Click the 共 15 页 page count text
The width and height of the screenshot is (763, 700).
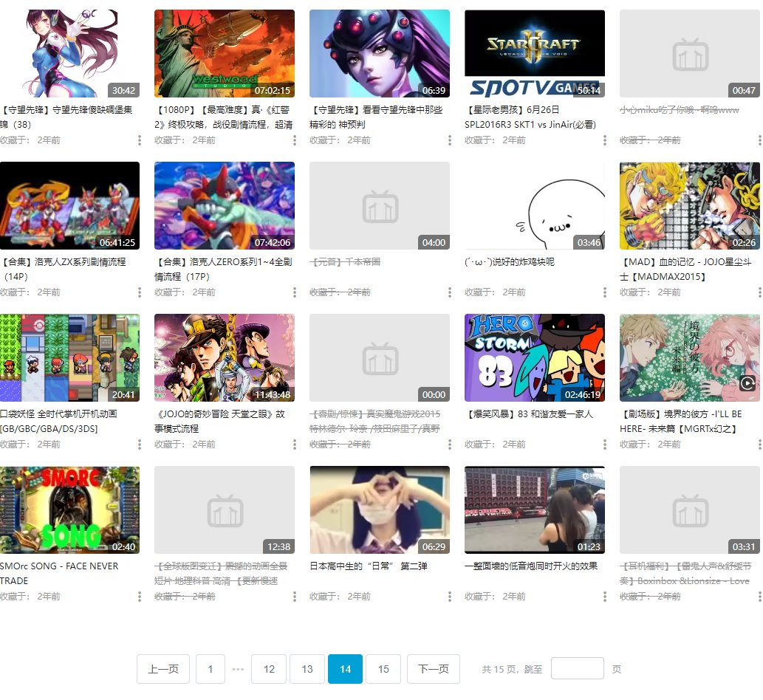click(501, 669)
